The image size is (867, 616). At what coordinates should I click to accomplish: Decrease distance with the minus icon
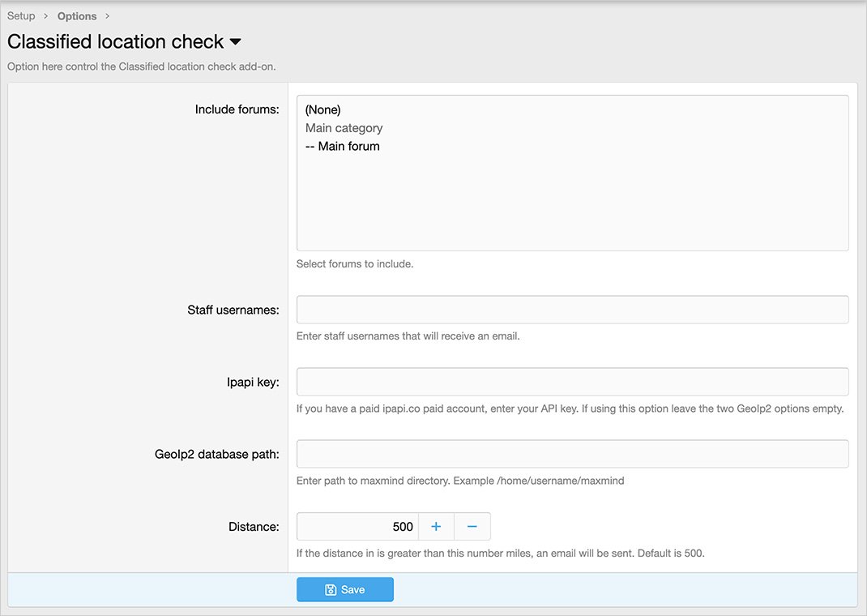tap(472, 527)
